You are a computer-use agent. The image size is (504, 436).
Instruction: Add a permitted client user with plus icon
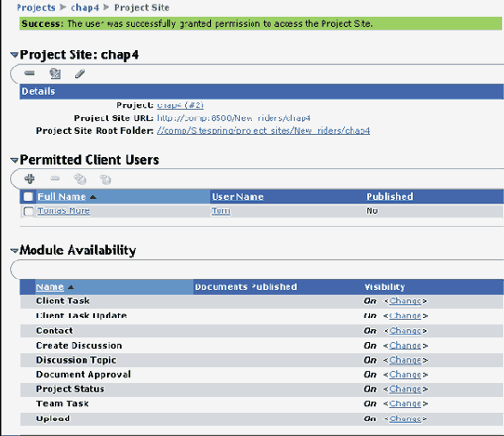(x=30, y=178)
